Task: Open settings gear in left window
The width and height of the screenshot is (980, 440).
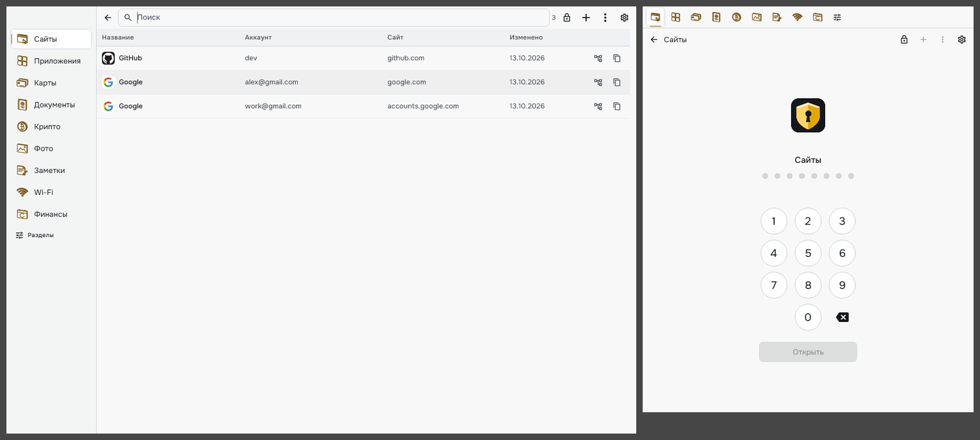Action: pyautogui.click(x=625, y=17)
